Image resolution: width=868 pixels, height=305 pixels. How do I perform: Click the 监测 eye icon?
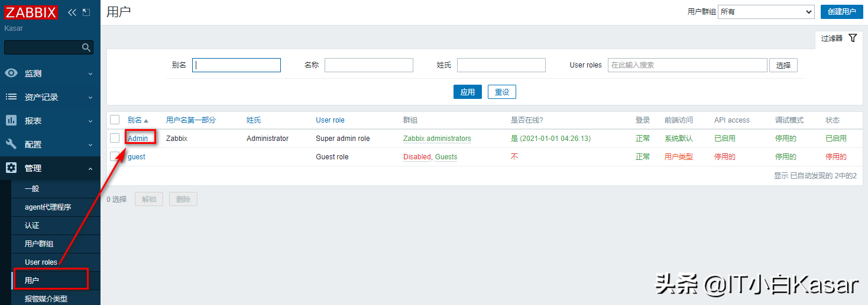[x=11, y=73]
